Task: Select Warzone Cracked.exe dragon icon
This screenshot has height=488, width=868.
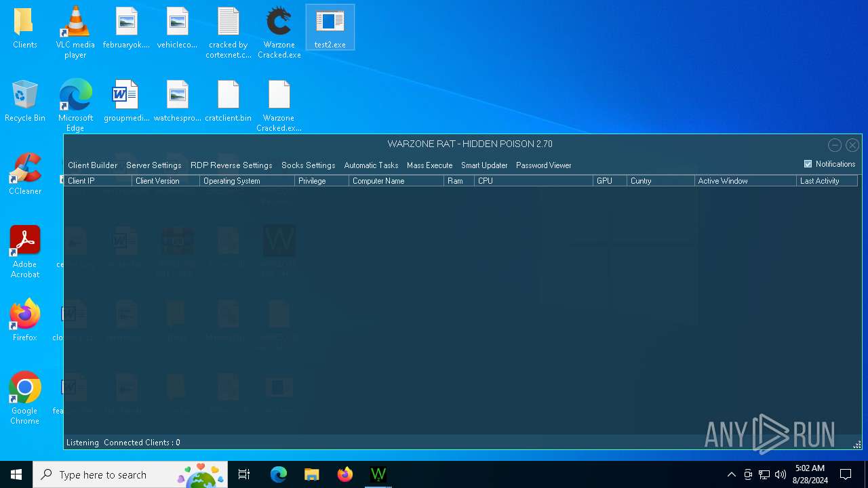Action: (279, 32)
